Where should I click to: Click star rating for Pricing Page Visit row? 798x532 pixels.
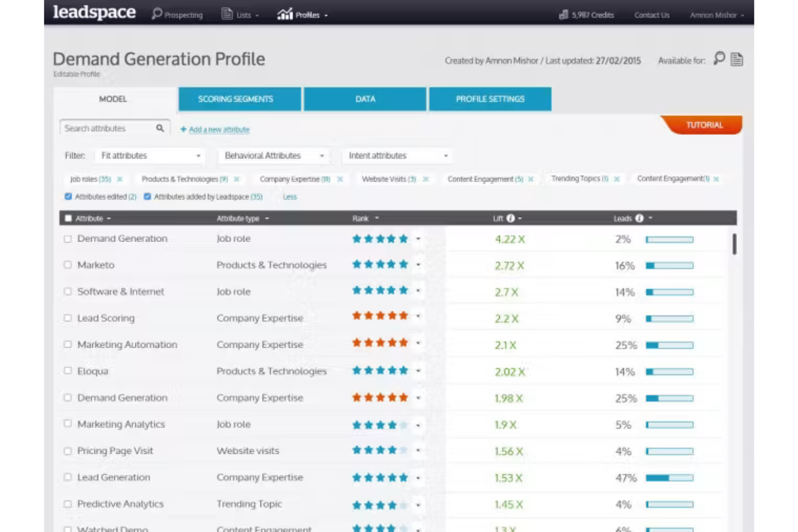point(380,450)
